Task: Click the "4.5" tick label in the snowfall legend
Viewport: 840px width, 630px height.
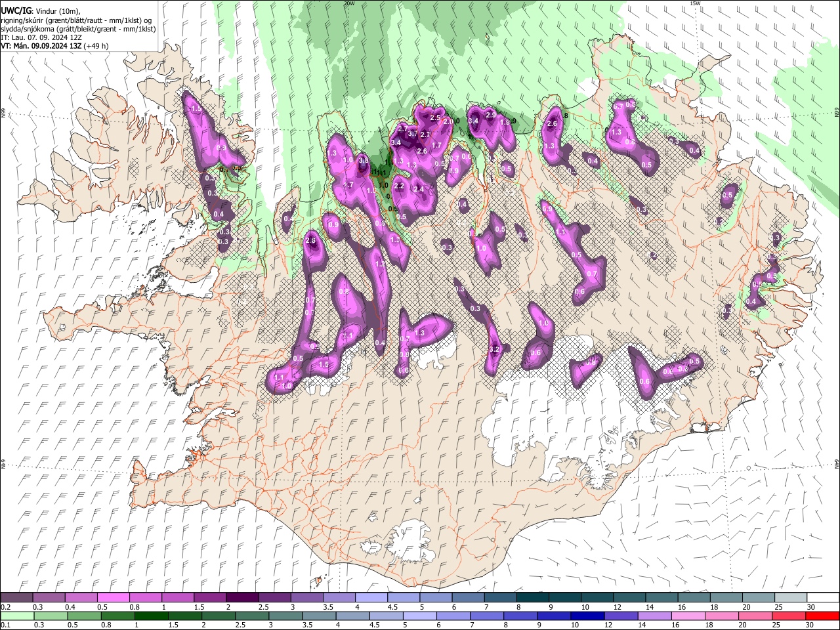Action: click(392, 607)
